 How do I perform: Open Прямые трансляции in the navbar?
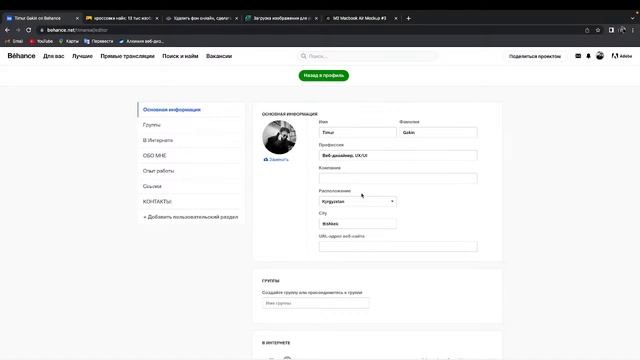click(127, 56)
